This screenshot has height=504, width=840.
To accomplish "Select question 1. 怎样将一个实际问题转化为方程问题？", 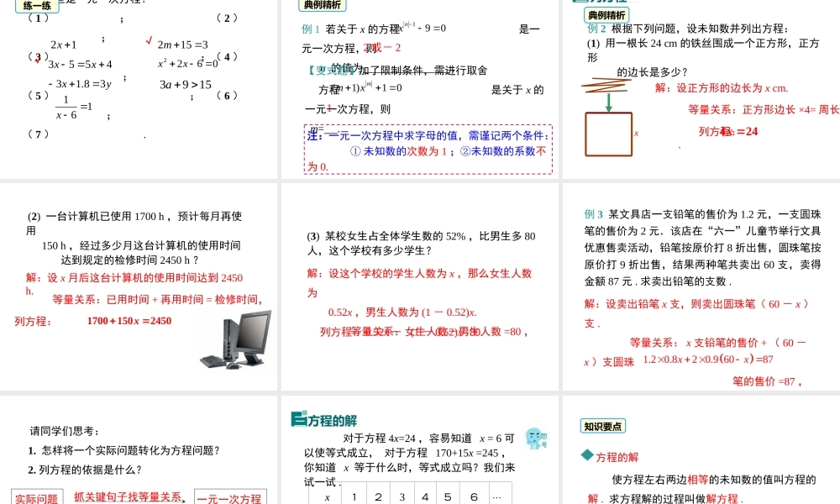I will coord(124,450).
